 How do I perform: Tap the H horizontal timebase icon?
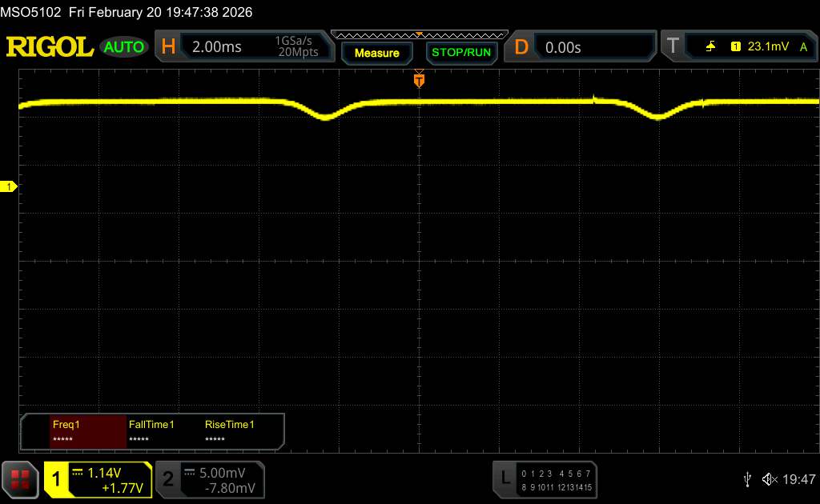(x=168, y=47)
